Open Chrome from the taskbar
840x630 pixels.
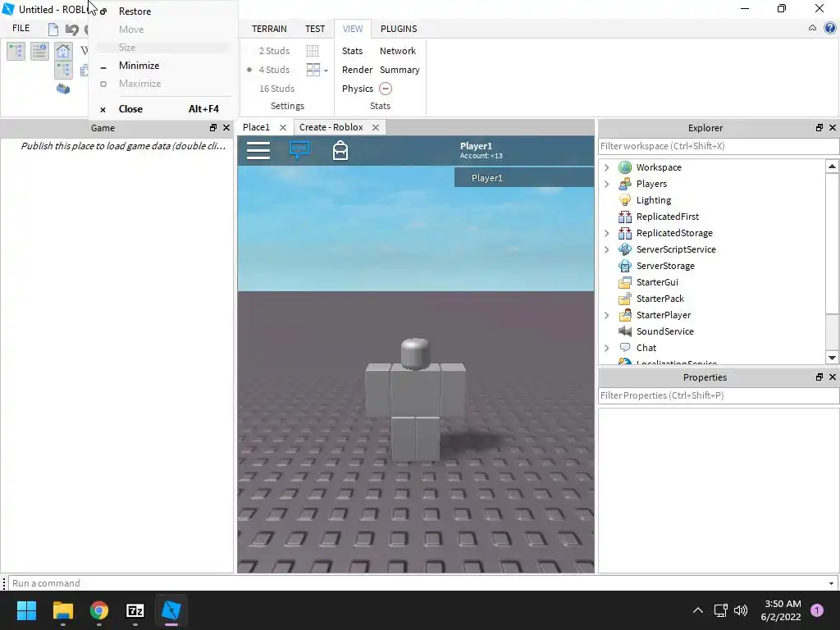point(99,610)
